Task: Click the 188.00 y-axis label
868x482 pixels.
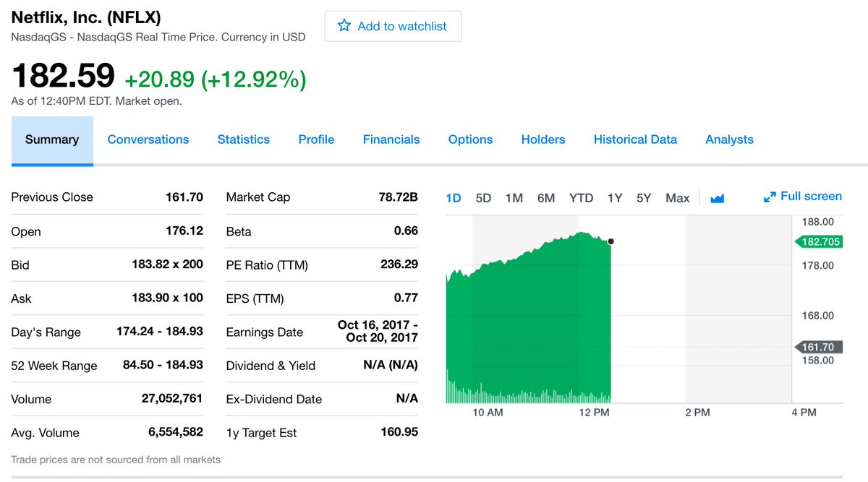Action: click(x=818, y=221)
